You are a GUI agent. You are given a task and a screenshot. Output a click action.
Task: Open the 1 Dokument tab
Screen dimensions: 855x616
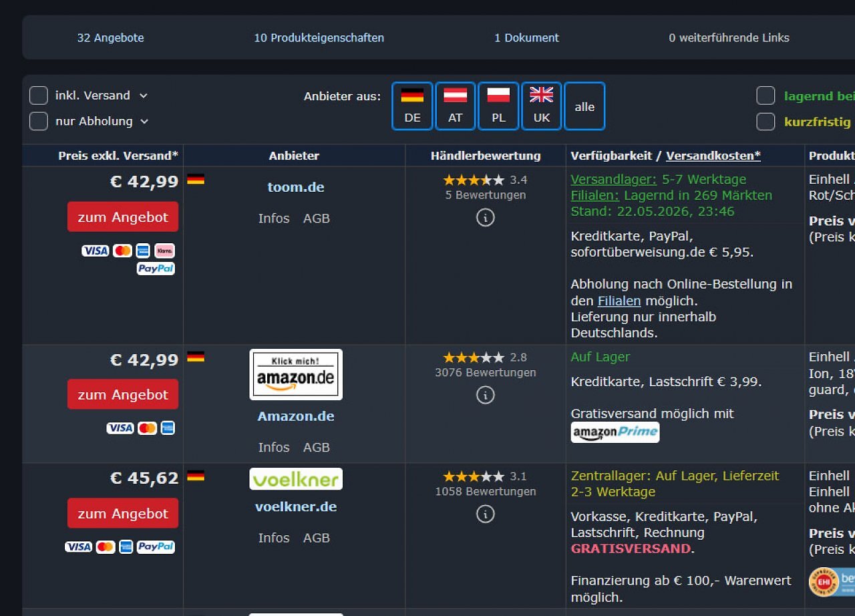(x=526, y=38)
